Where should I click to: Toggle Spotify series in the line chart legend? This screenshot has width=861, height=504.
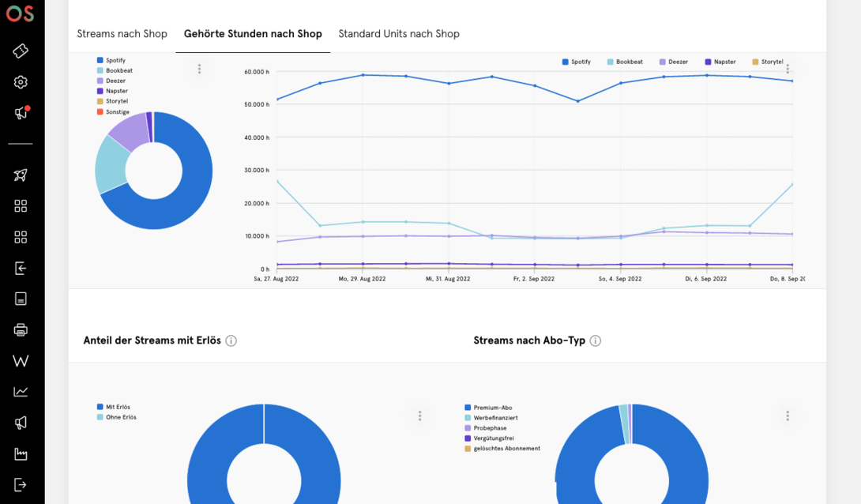point(577,62)
